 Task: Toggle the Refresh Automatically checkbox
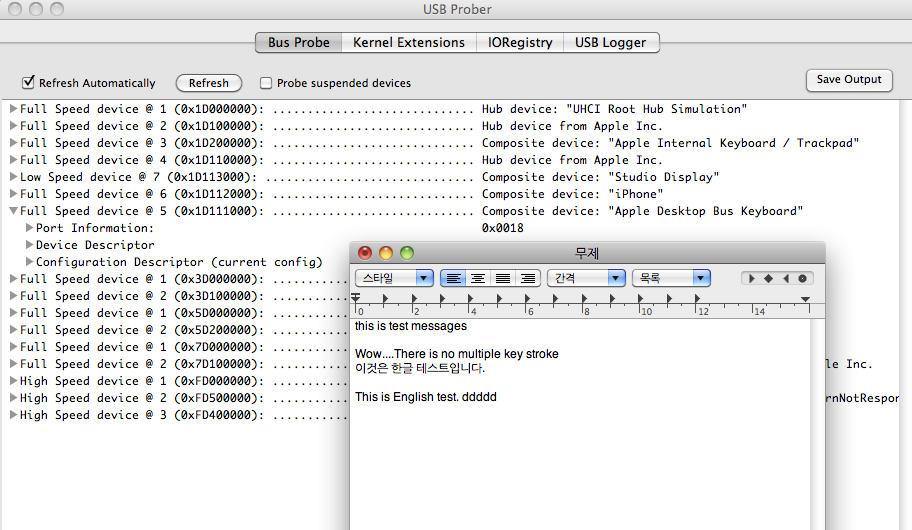(28, 83)
